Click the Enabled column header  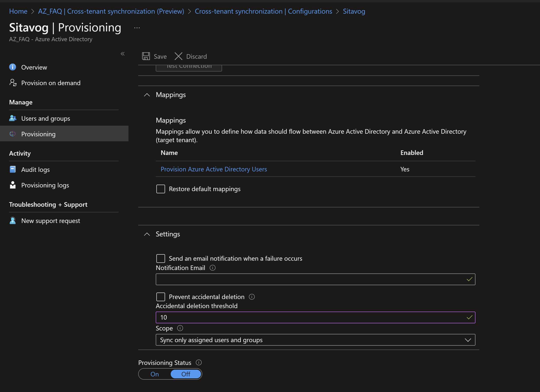coord(412,153)
